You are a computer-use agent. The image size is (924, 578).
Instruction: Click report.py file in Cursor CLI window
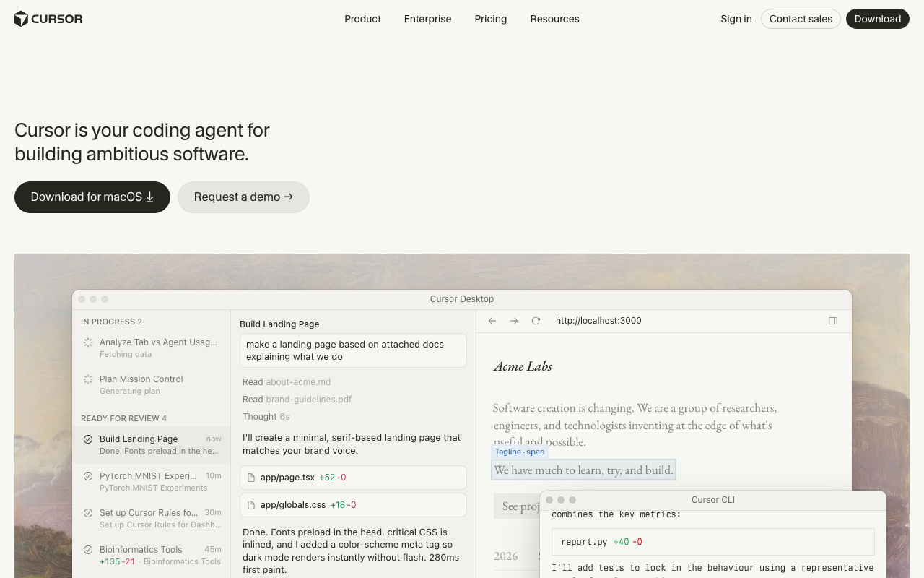712,542
